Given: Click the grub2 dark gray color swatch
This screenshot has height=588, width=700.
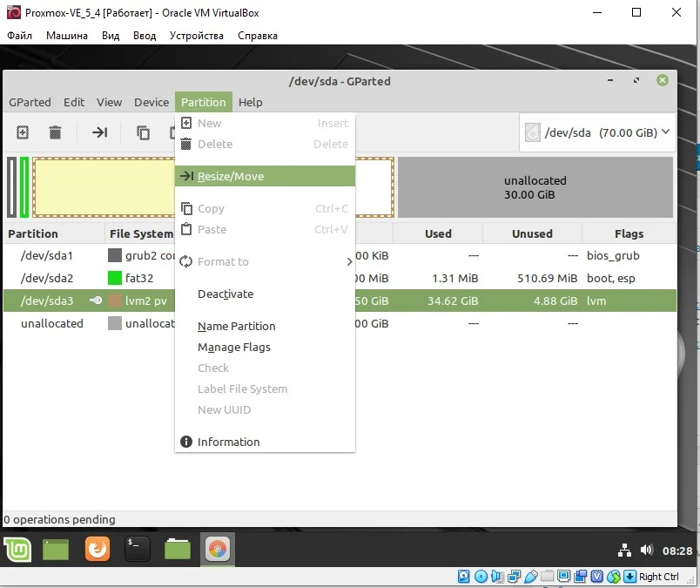Looking at the screenshot, I should [115, 255].
